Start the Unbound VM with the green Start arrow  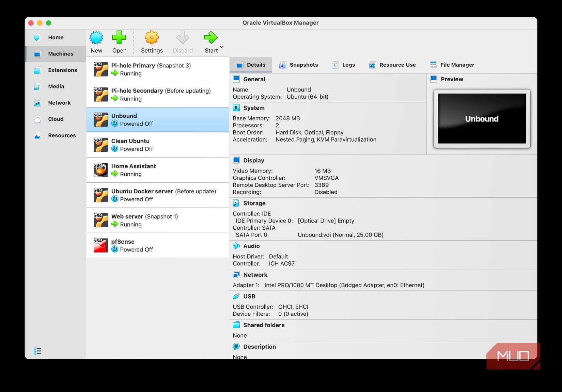[x=210, y=41]
